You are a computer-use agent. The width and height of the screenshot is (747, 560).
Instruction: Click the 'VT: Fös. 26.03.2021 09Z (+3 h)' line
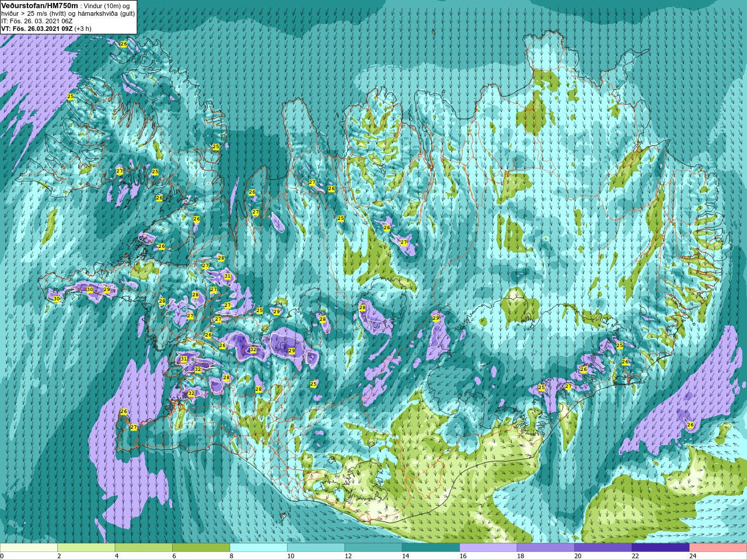[46, 29]
